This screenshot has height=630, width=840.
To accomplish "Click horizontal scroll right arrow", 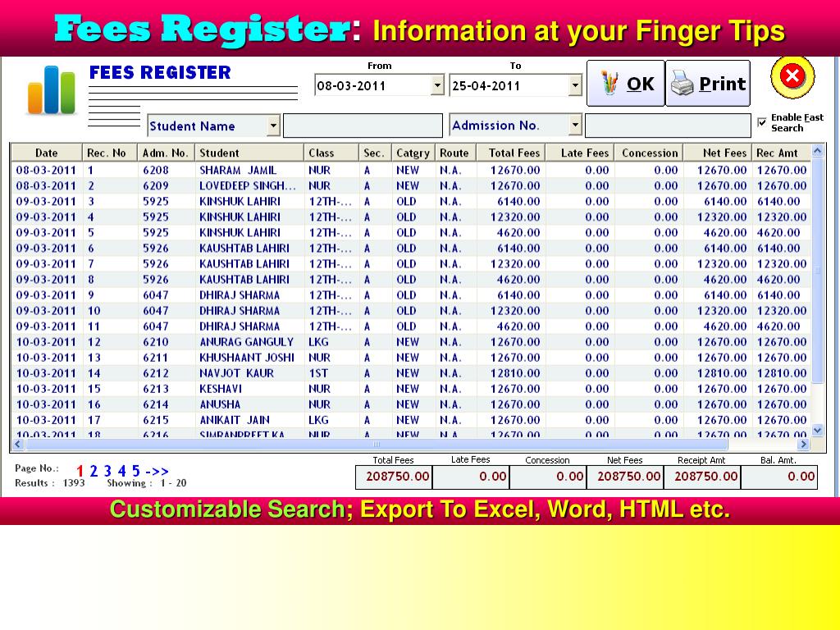I will click(x=802, y=445).
